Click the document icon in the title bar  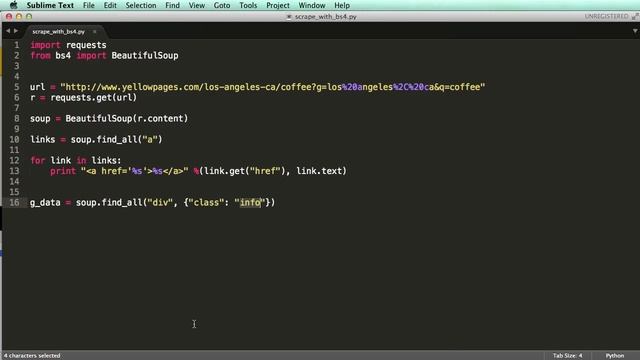pyautogui.click(x=289, y=17)
